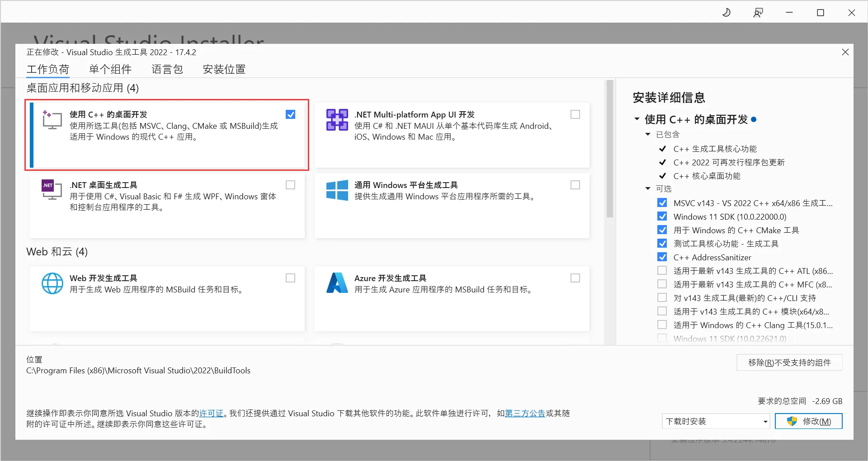Select the 通用 Windows 平台生成工具 icon
The height and width of the screenshot is (461, 868).
pyautogui.click(x=336, y=190)
